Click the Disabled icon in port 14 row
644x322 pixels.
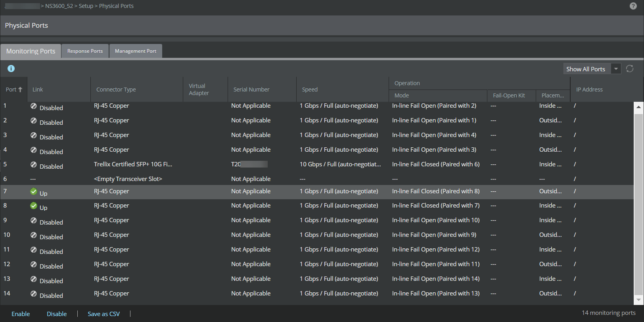[34, 293]
